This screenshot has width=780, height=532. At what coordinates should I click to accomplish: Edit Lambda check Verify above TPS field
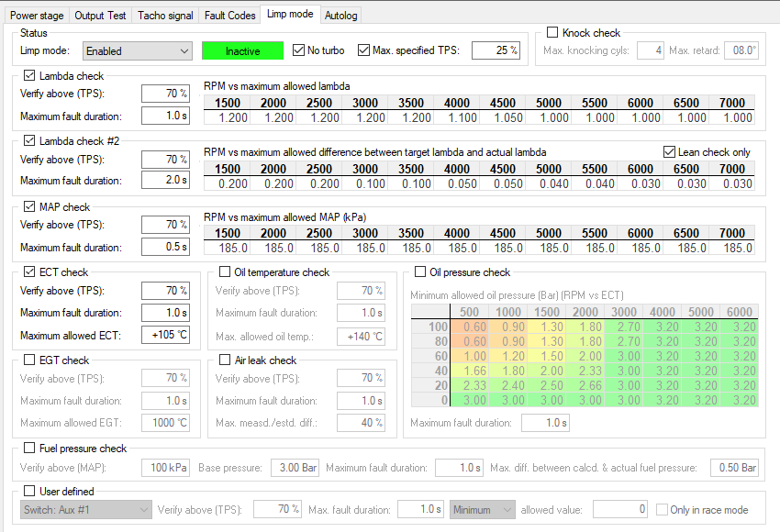[166, 94]
